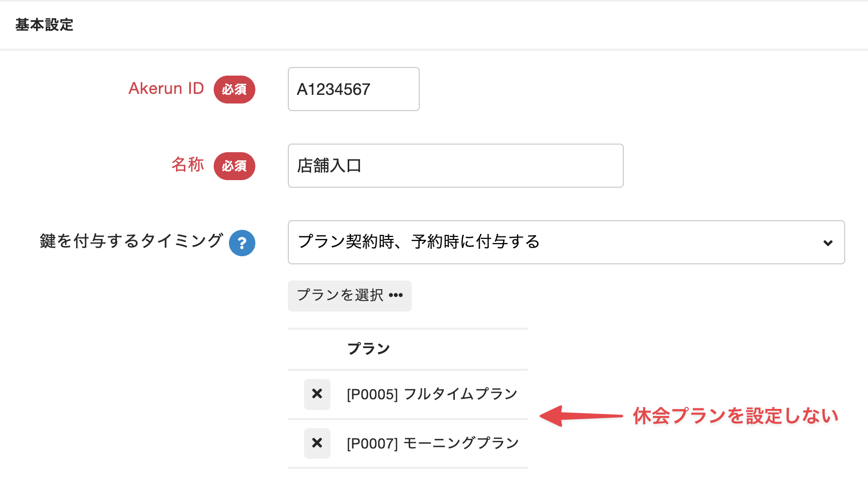The height and width of the screenshot is (482, 868).
Task: Click the red 休会プランを設定しない note
Action: pyautogui.click(x=735, y=416)
